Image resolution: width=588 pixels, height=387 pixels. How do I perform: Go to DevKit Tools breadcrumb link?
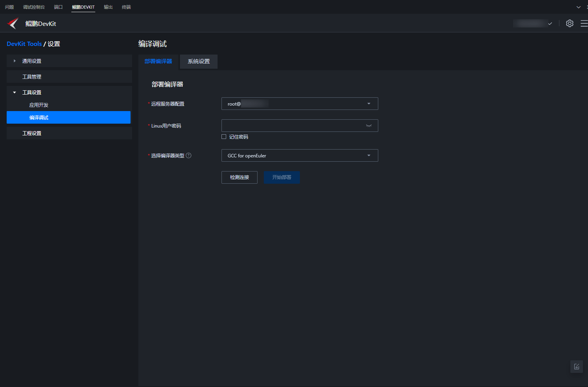click(24, 44)
